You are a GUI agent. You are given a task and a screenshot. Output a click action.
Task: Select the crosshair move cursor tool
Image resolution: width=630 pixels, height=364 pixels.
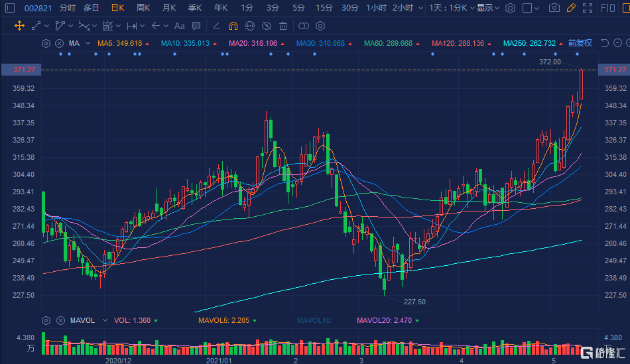tap(19, 26)
